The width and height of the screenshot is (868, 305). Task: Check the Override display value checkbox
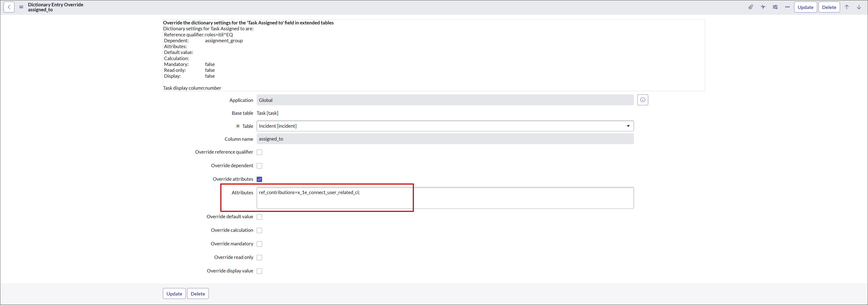point(259,271)
